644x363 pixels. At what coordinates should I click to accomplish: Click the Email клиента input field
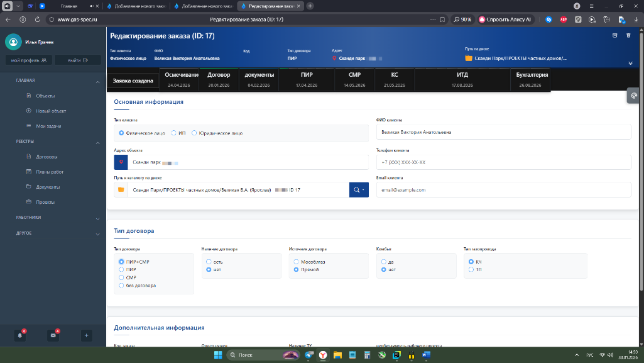tap(503, 190)
